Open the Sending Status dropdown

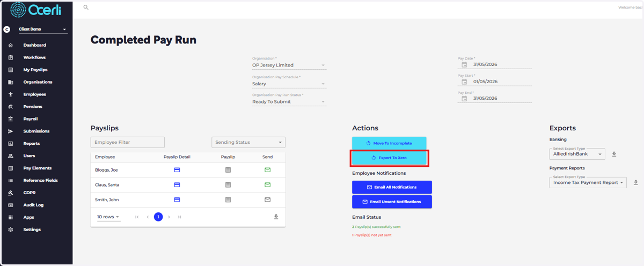pyautogui.click(x=248, y=142)
